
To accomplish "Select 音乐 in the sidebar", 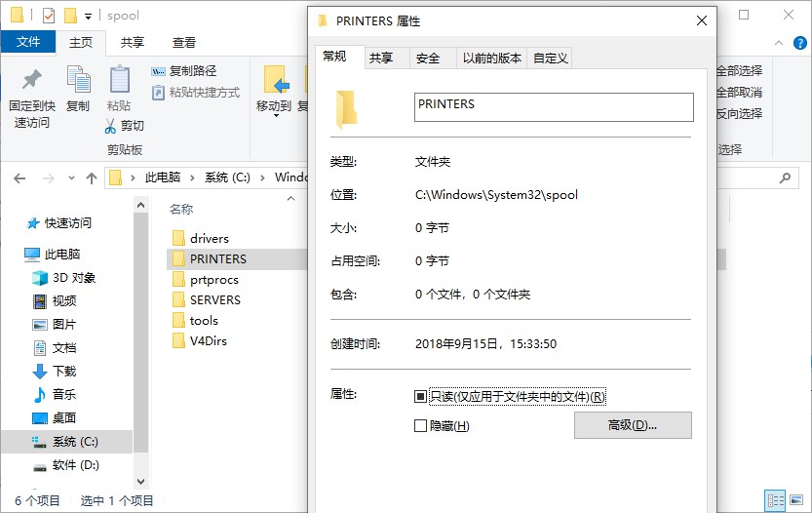I will tap(55, 394).
